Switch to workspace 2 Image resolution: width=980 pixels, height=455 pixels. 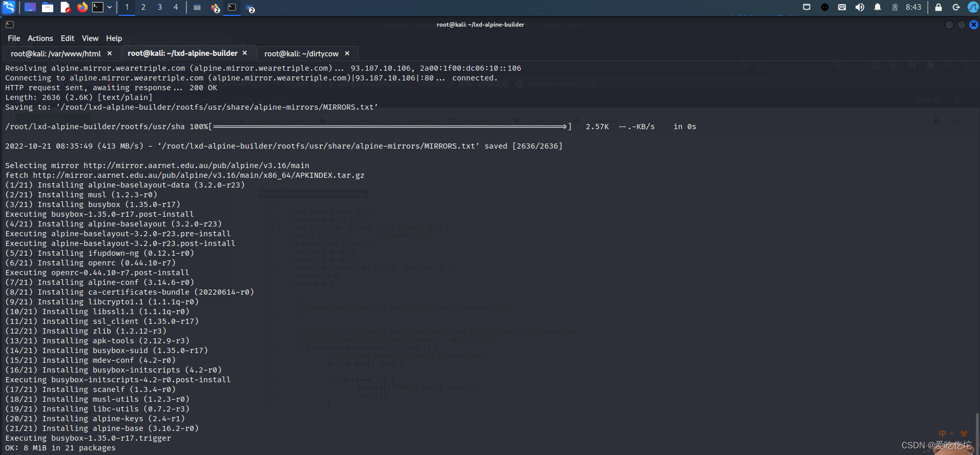143,7
